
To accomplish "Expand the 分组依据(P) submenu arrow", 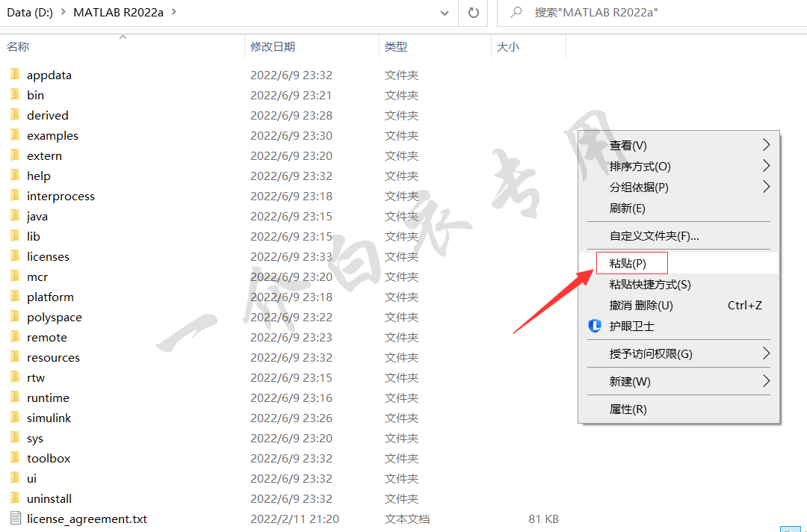I will click(x=766, y=187).
